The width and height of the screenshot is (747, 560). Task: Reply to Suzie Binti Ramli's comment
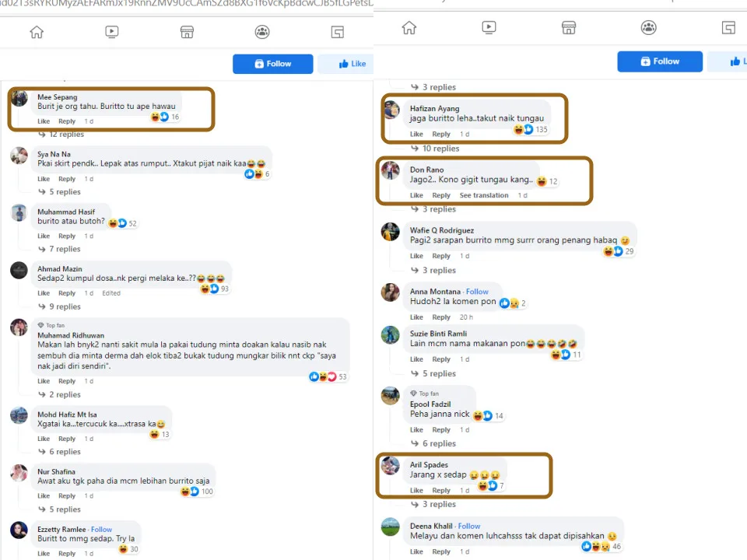pyautogui.click(x=441, y=359)
